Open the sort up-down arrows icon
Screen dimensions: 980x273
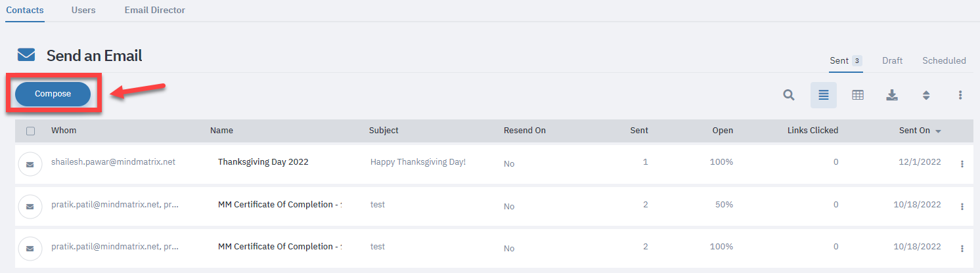926,95
